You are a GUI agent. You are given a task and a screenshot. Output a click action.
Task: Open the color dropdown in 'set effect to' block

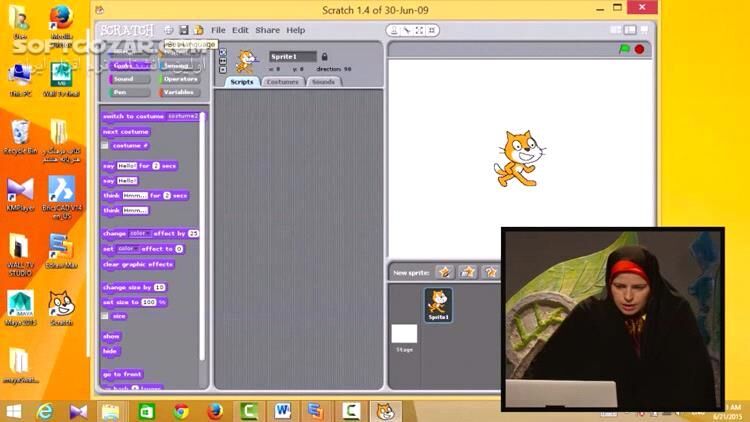point(127,249)
